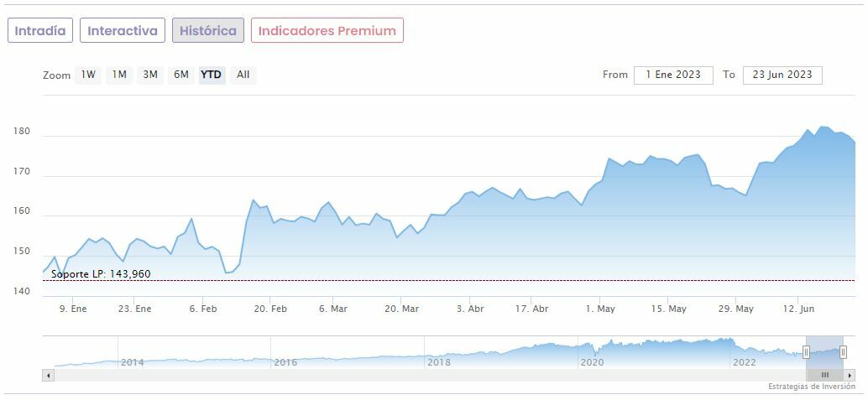Screen dimensions: 868x400
Task: Click the From date field
Action: coord(673,75)
